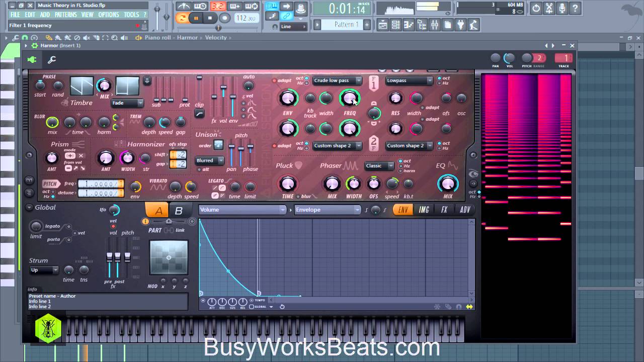Click the envelope reset circular arrow icon
The image size is (644, 362).
tap(282, 307)
